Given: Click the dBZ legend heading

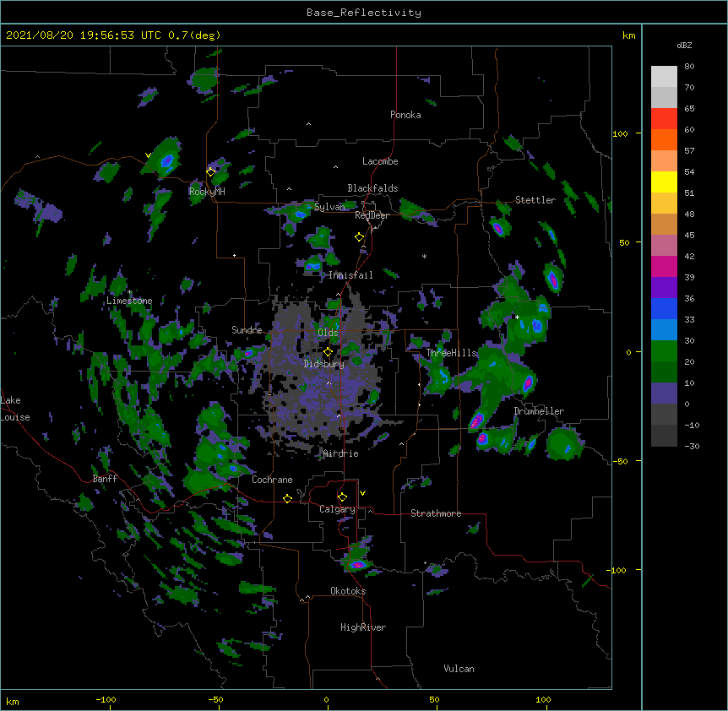Looking at the screenshot, I should pyautogui.click(x=684, y=46).
